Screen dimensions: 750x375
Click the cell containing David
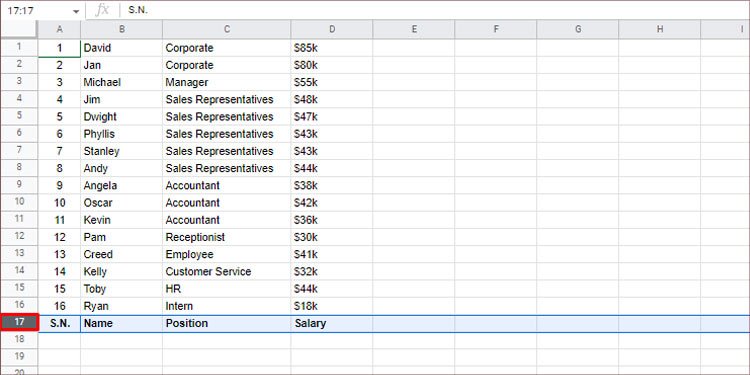pyautogui.click(x=121, y=48)
